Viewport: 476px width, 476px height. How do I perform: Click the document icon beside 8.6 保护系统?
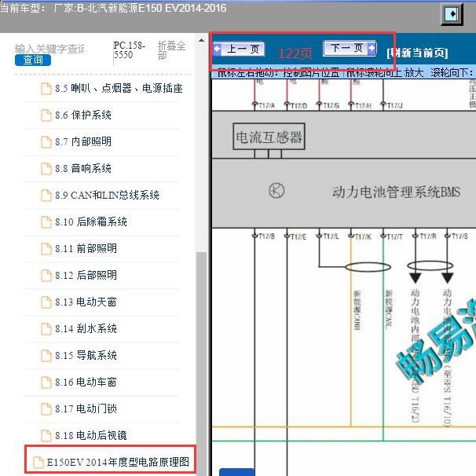pyautogui.click(x=46, y=115)
